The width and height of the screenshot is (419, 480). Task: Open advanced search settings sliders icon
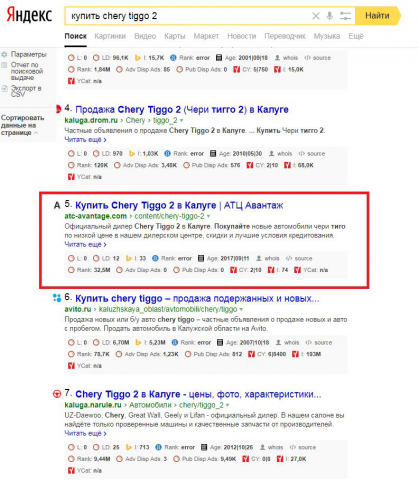pos(345,16)
